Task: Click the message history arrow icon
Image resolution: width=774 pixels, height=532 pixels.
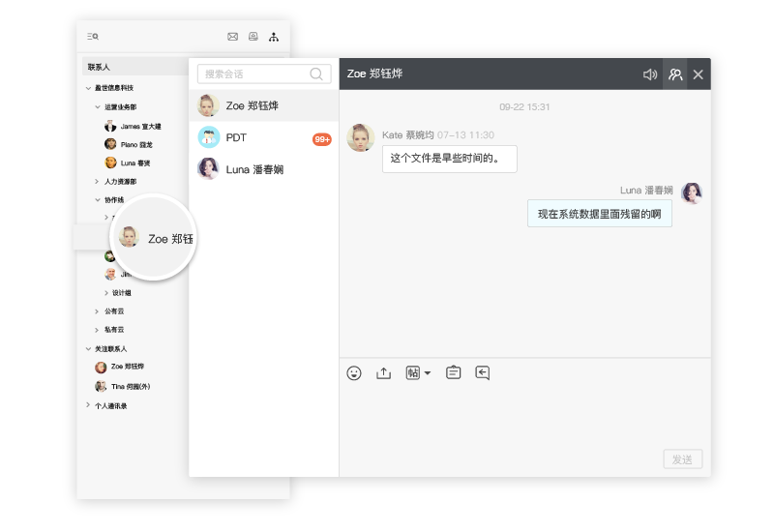Action: point(482,373)
